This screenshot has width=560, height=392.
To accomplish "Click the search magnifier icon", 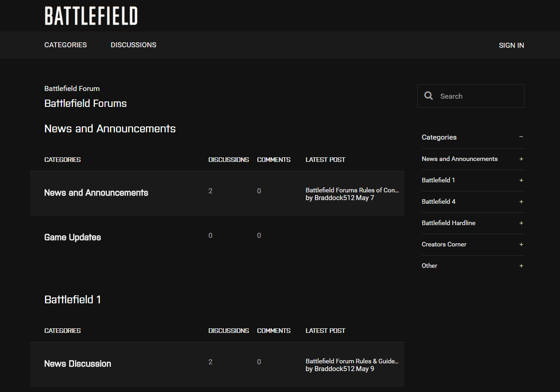I will point(428,96).
